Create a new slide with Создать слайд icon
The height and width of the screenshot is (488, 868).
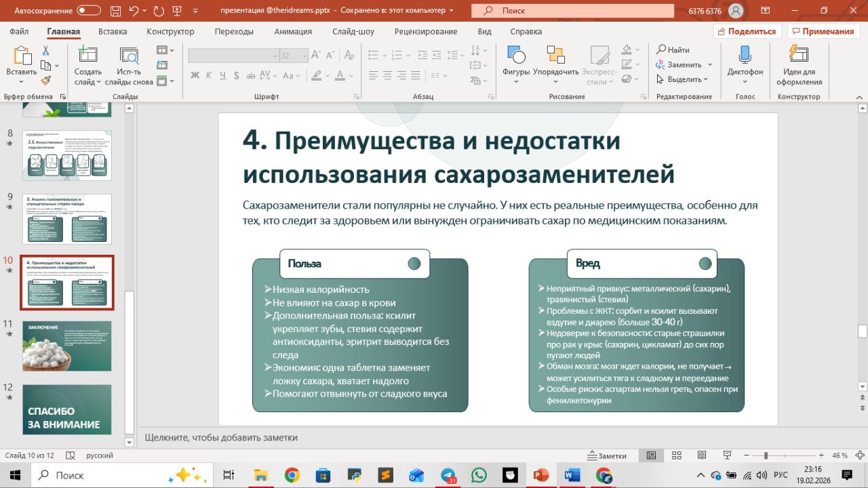pos(87,56)
